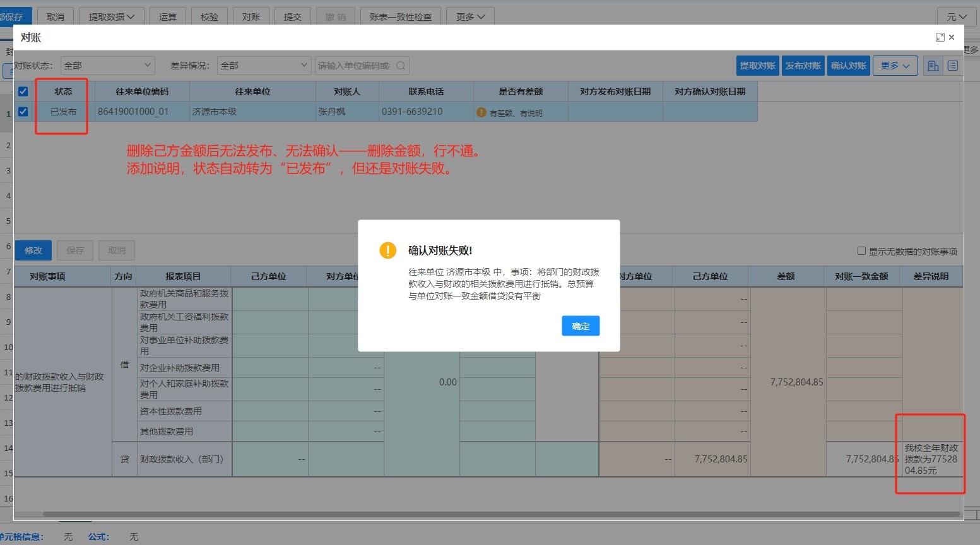
Task: Click the disabled 撤销 toolbar button
Action: tap(336, 17)
